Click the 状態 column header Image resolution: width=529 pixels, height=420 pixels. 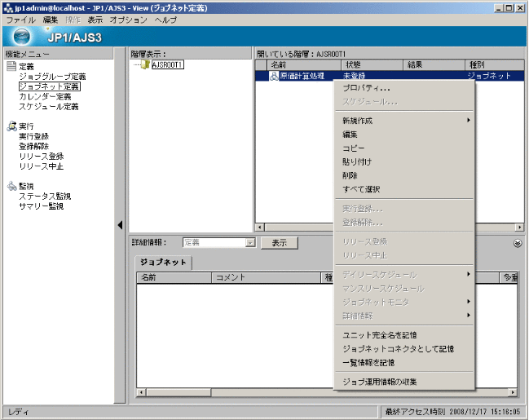tap(373, 64)
